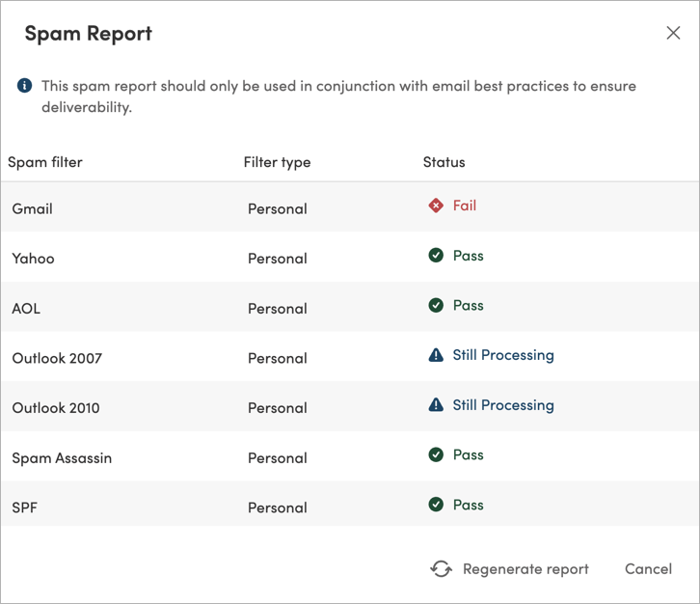Image resolution: width=700 pixels, height=604 pixels.
Task: Click Personal filter type in Spam Assassin row
Action: point(278,458)
